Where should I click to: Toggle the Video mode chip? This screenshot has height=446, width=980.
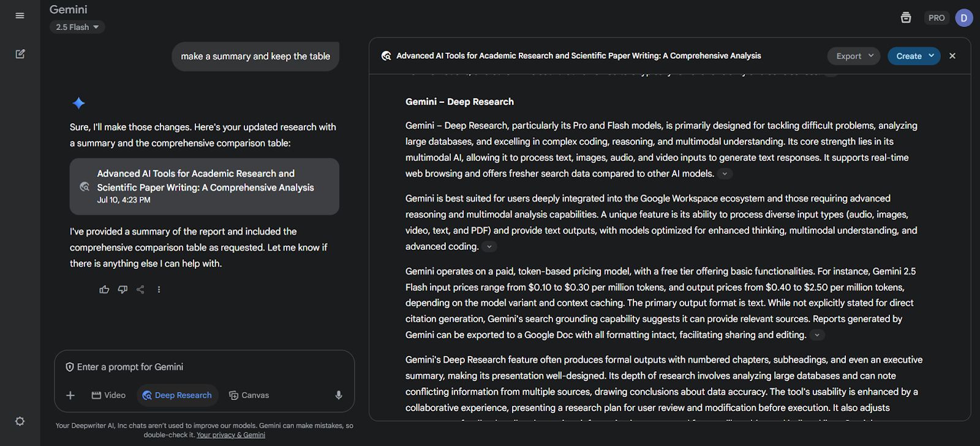click(108, 395)
